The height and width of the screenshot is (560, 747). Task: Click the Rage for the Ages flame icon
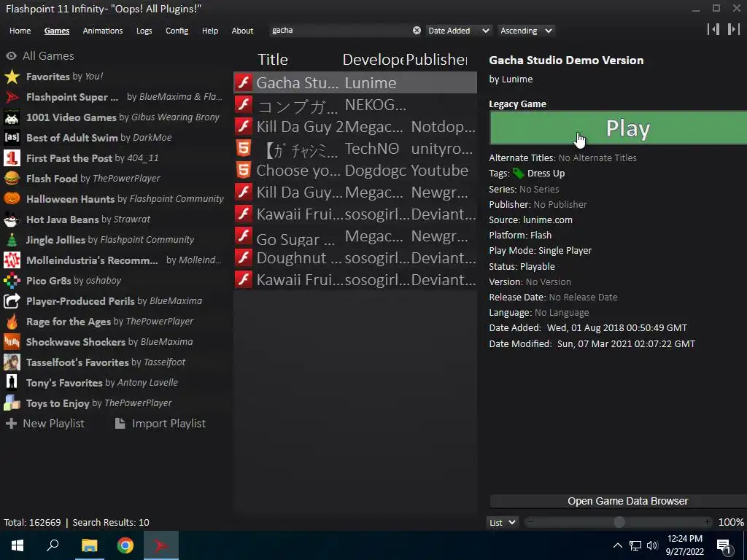point(12,322)
